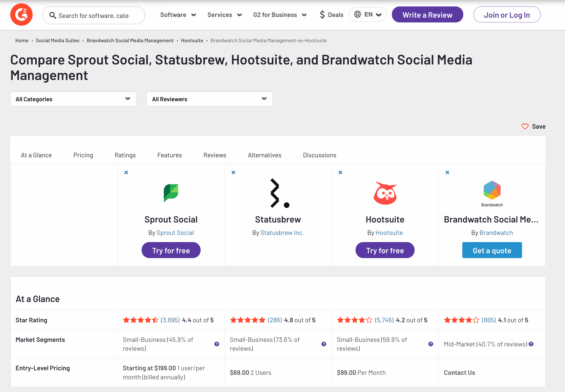Click the heart Save icon

coord(525,127)
